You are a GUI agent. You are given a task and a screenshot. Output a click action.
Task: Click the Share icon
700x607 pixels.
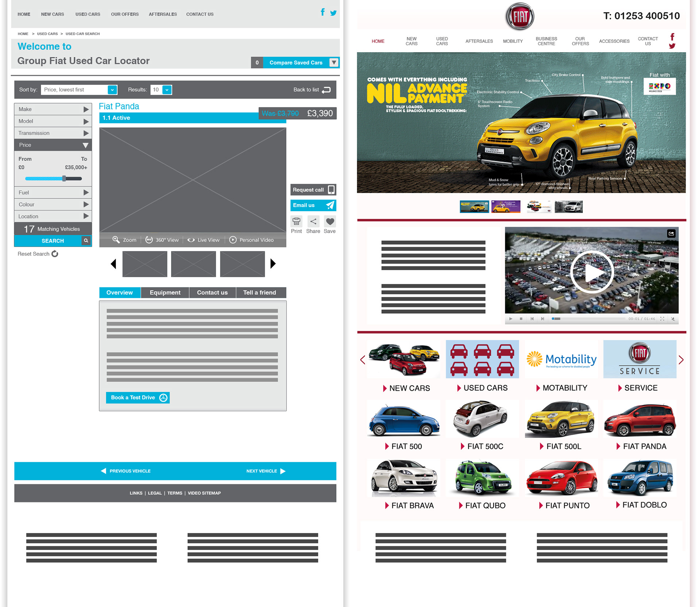coord(313,221)
